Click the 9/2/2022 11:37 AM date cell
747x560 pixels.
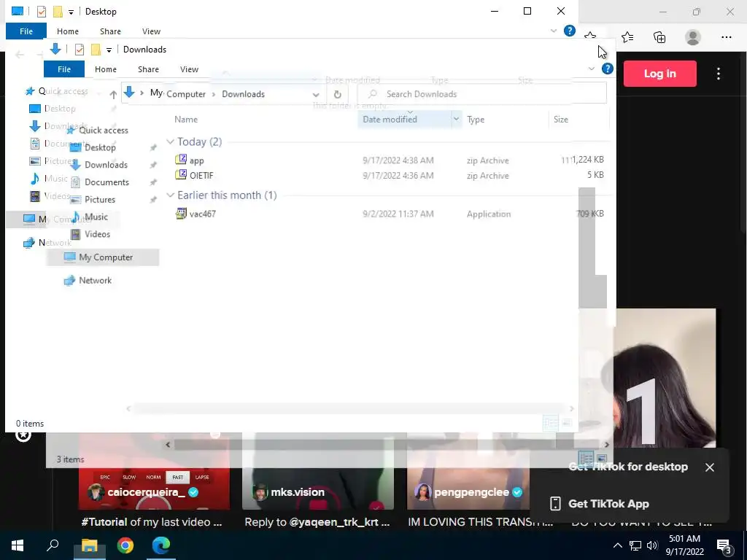(398, 214)
